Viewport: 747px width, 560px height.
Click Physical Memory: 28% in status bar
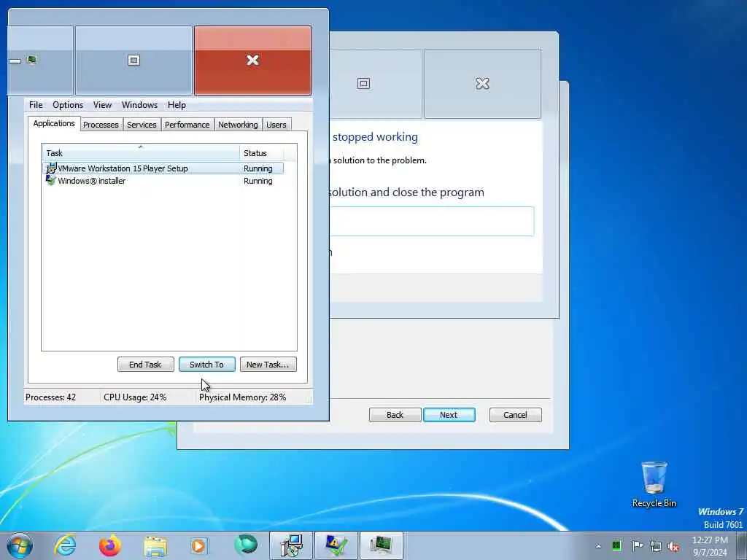242,397
